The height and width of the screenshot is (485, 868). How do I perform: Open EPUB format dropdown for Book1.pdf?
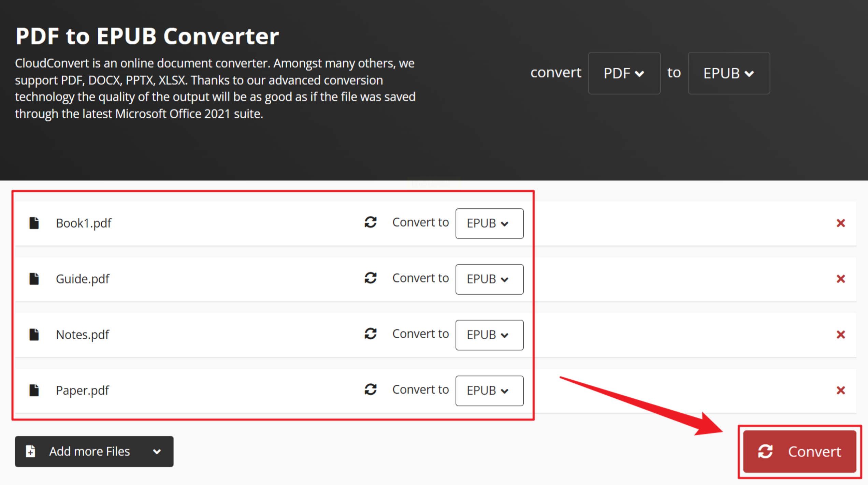[489, 223]
